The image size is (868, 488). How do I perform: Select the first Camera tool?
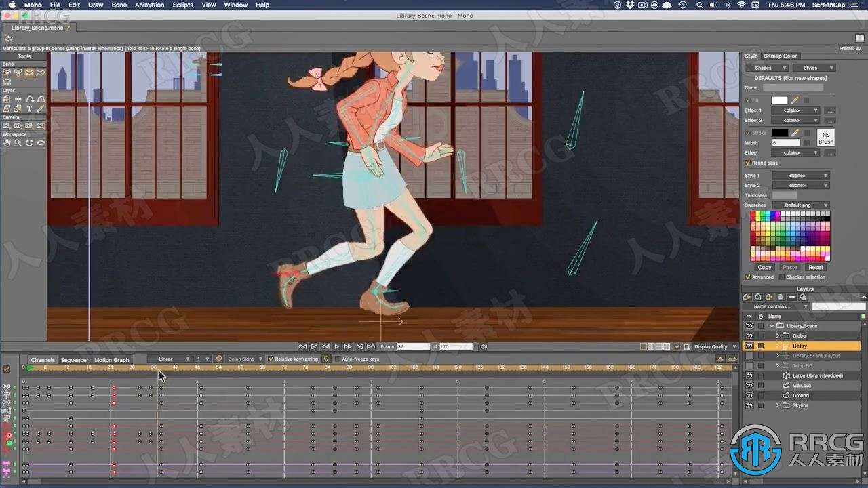pyautogui.click(x=7, y=125)
